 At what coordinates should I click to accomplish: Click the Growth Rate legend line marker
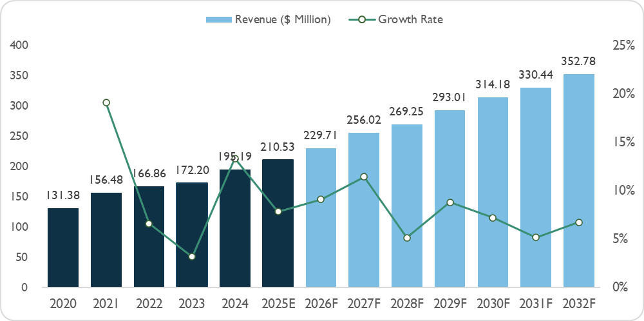[x=362, y=19]
